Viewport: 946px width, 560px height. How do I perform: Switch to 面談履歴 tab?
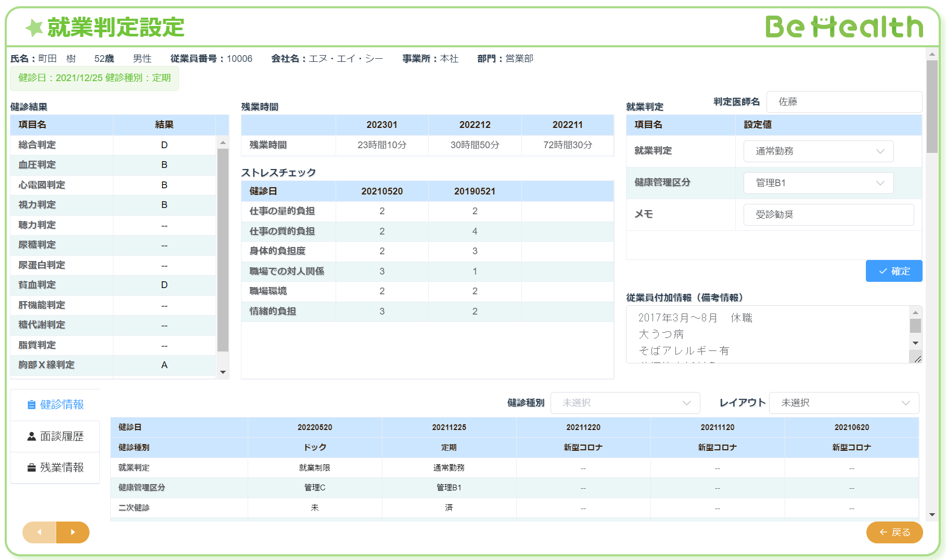coord(55,436)
